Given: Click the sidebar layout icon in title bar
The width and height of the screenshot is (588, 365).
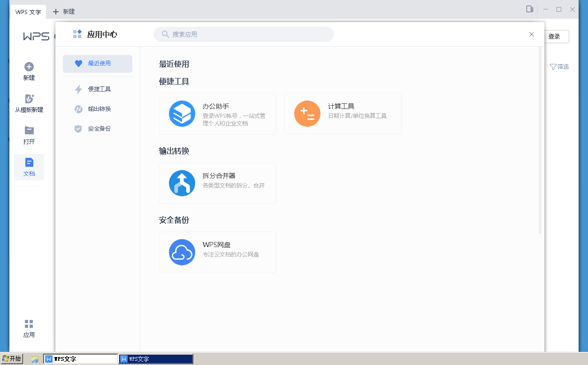Looking at the screenshot, I should click(530, 9).
